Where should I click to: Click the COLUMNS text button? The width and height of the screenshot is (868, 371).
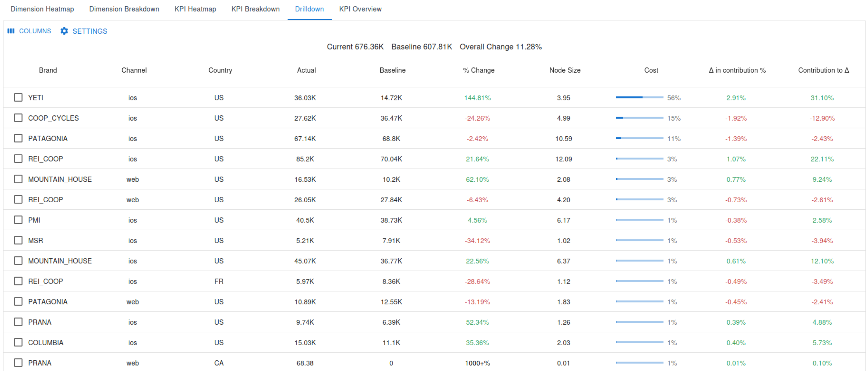(x=35, y=31)
